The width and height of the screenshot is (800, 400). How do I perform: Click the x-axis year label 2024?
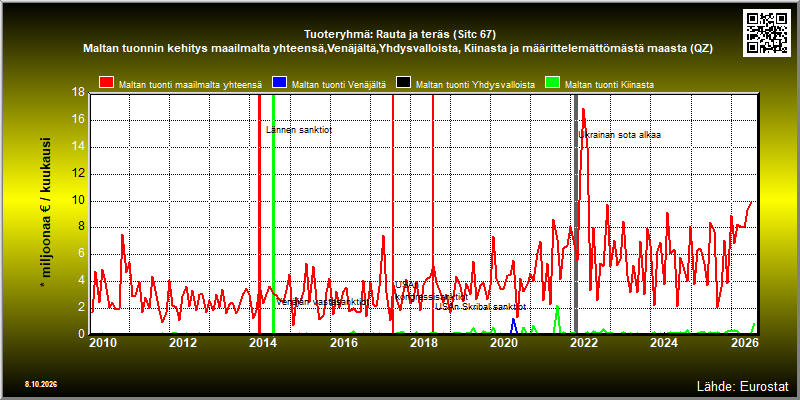[664, 343]
